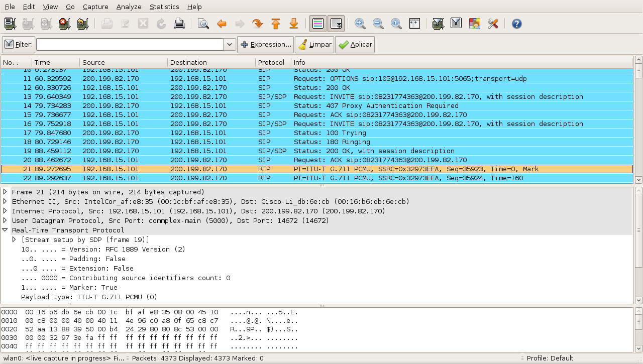This screenshot has height=364, width=643.
Task: Select packet 22 RTP row
Action: click(x=316, y=178)
